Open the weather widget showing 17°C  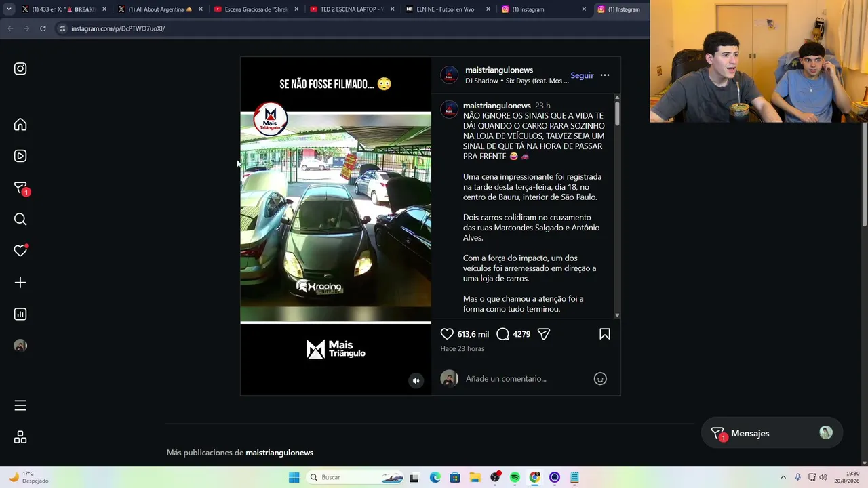(x=28, y=477)
